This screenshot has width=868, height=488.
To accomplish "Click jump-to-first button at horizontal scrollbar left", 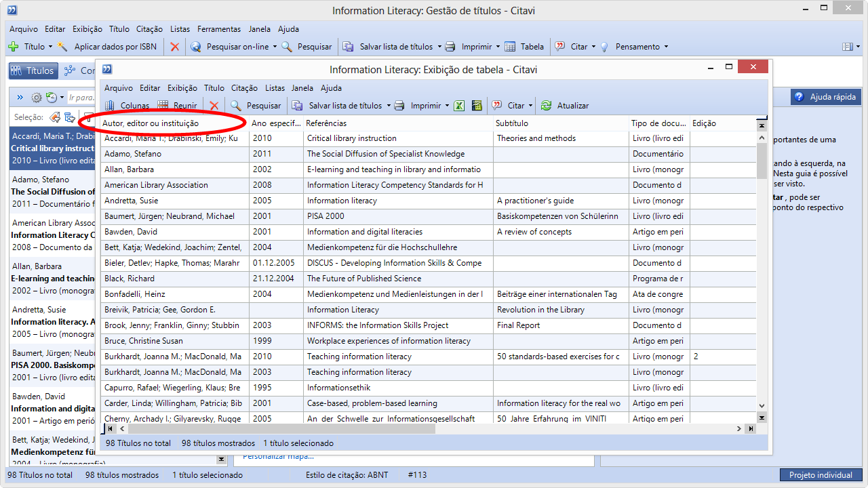I will [111, 429].
